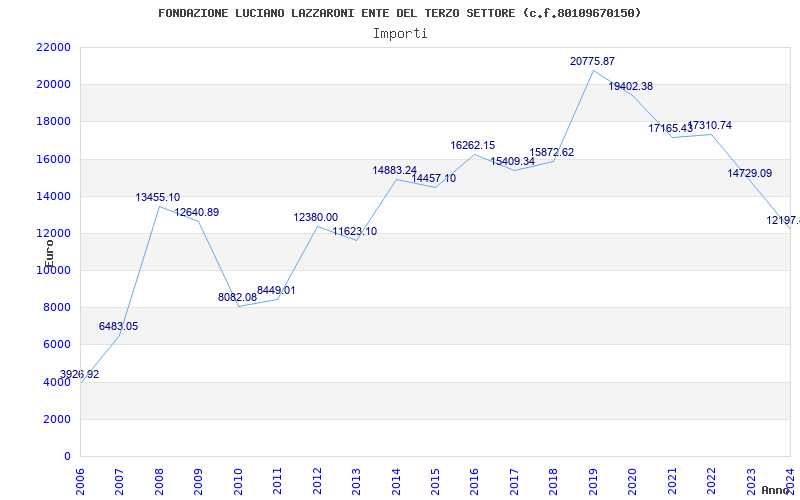Screen dimensions: 800x500
Task: Click the y-axis tick 8000
Action: click(x=57, y=307)
